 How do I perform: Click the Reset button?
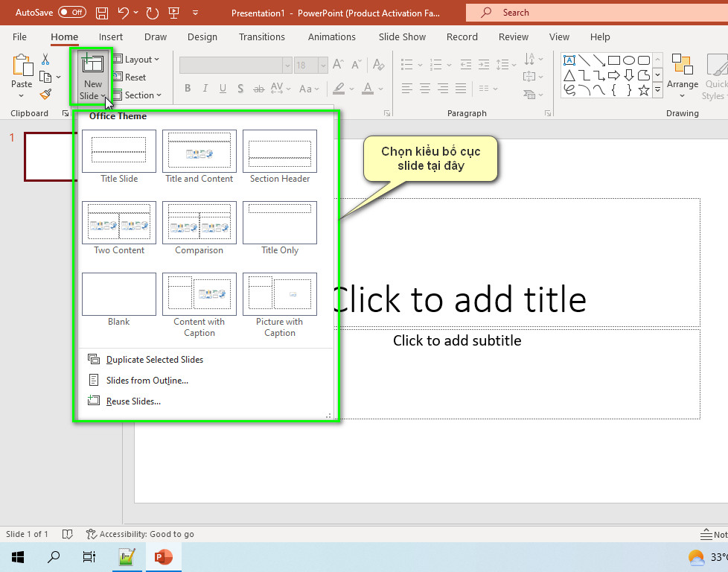[130, 77]
